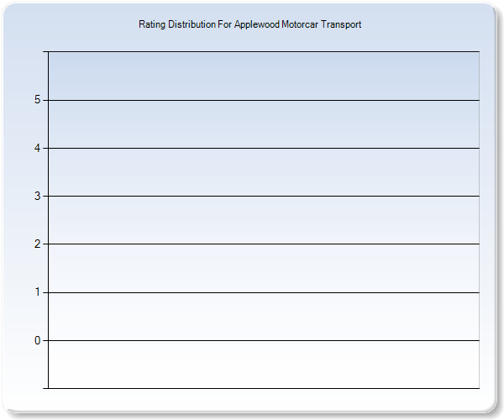The height and width of the screenshot is (420, 504).
Task: Click the plot band between 4 and 5
Action: tap(264, 124)
